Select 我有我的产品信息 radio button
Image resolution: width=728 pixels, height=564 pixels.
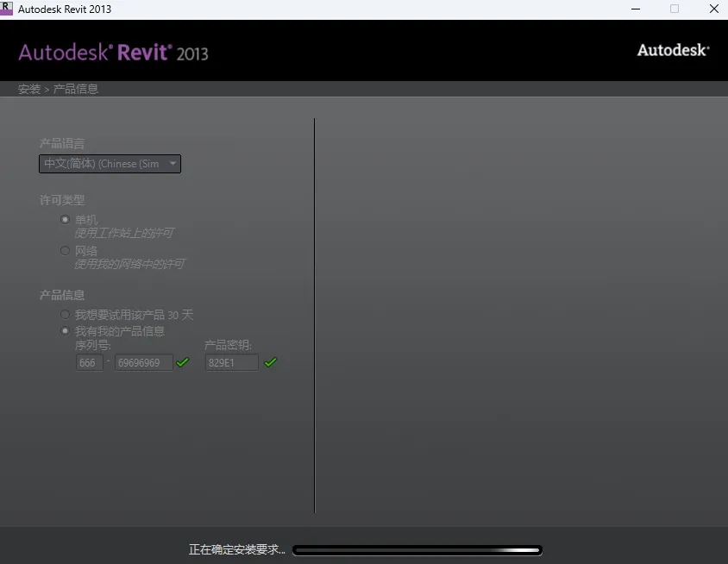coord(65,331)
